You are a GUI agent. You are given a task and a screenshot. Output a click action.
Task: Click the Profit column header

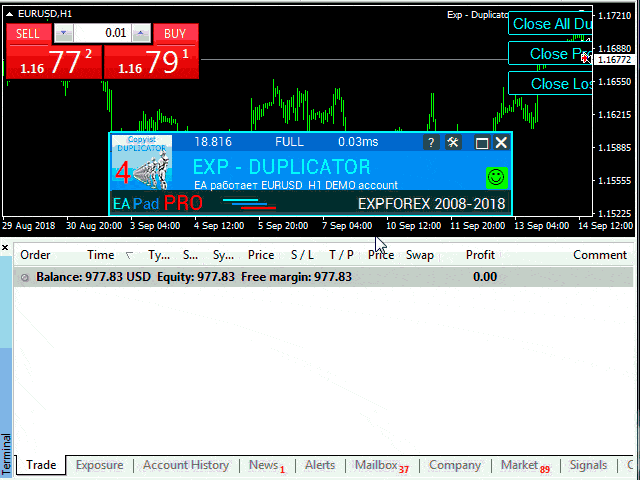(x=480, y=255)
